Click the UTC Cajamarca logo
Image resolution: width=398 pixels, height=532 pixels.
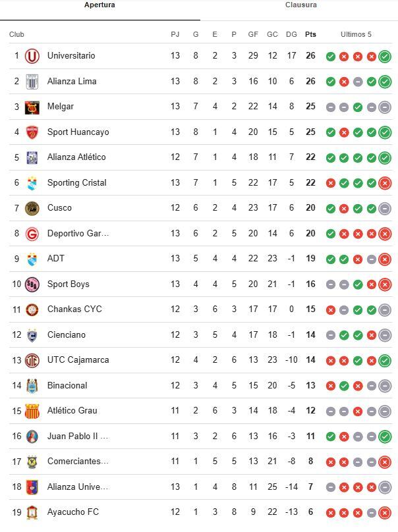point(32,361)
